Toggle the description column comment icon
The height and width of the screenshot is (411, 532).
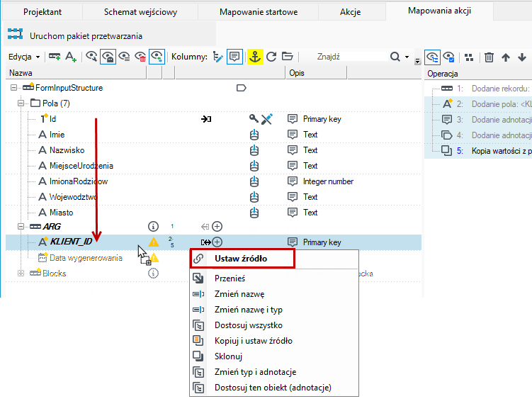click(234, 57)
